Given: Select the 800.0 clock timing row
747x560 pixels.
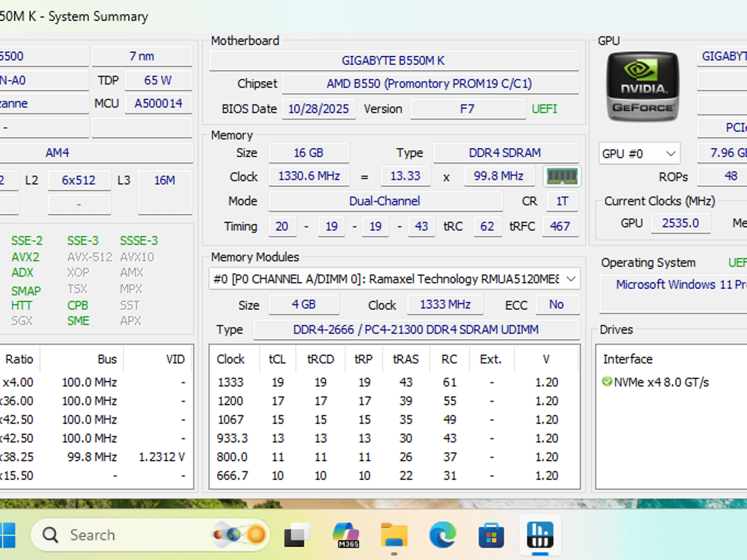Looking at the screenshot, I should pyautogui.click(x=394, y=457).
